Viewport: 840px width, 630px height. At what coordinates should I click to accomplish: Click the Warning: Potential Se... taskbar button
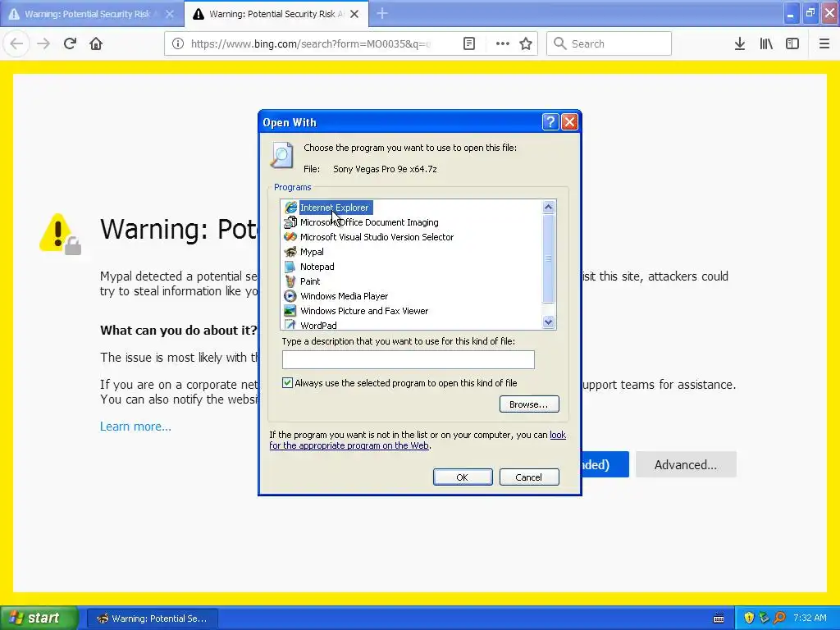152,619
